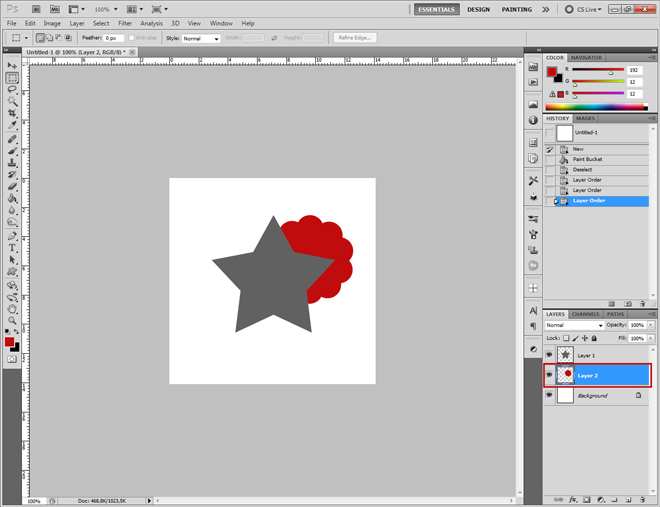Click lock all icon in Layers panel
Screen dimensions: 660x507
[x=594, y=338]
